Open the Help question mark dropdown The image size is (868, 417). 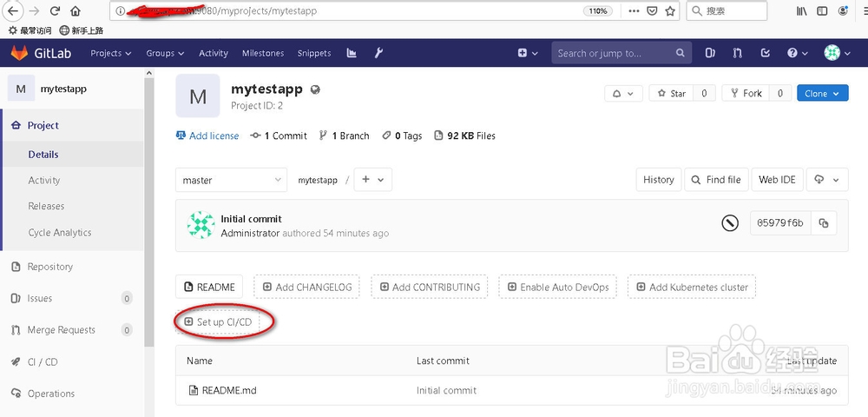click(x=798, y=53)
